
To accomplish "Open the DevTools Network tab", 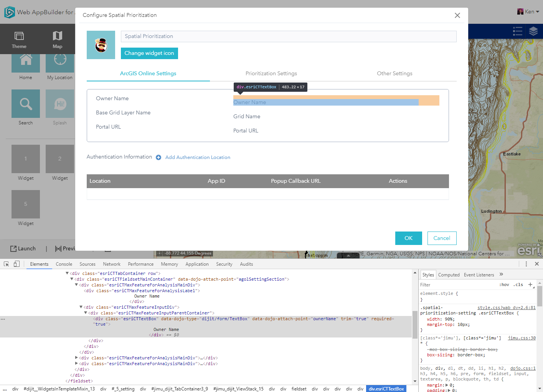I will [112, 264].
